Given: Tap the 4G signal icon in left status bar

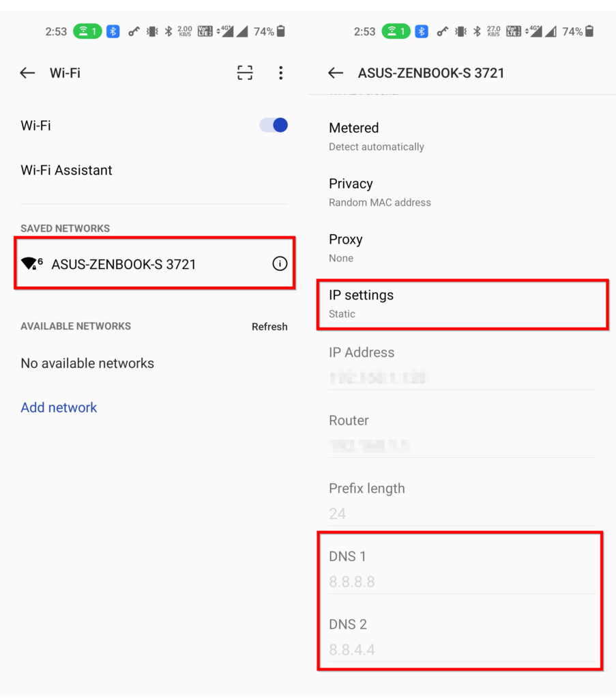Looking at the screenshot, I should coord(225,31).
